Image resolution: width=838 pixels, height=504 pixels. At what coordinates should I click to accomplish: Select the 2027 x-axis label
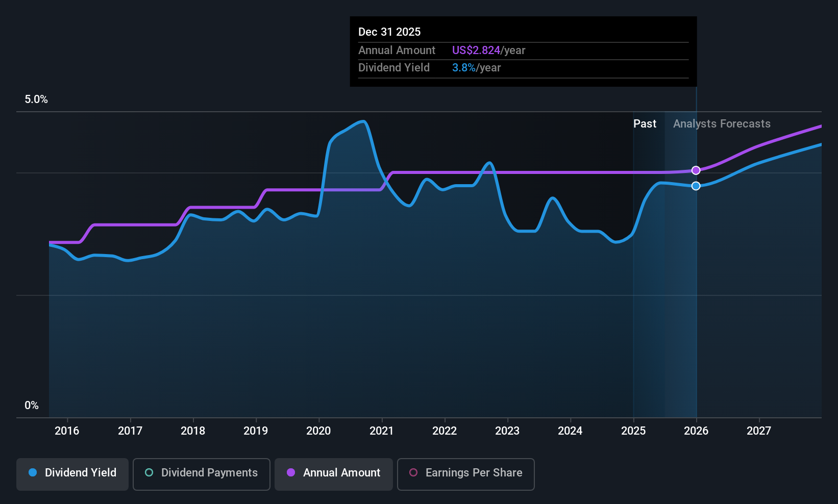point(759,431)
